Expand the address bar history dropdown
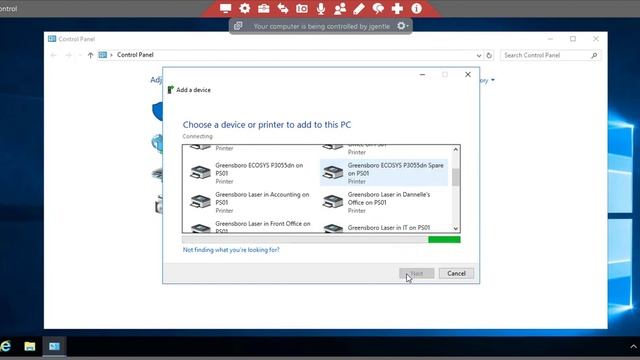The width and height of the screenshot is (640, 360). coord(479,55)
